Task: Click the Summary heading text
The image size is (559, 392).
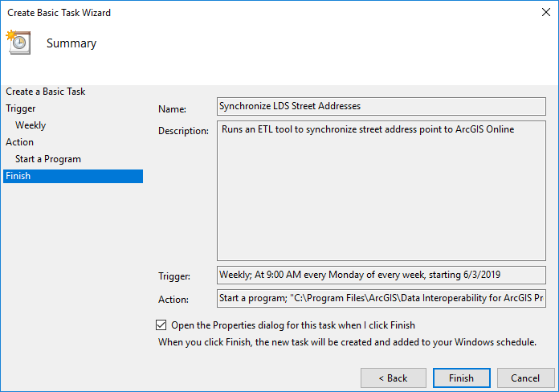Action: 71,43
